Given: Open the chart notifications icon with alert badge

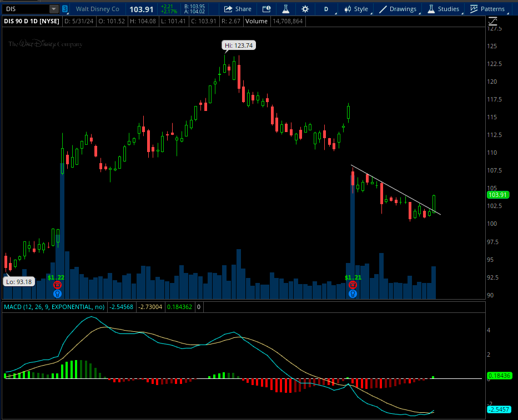Looking at the screenshot, I should [x=266, y=9].
